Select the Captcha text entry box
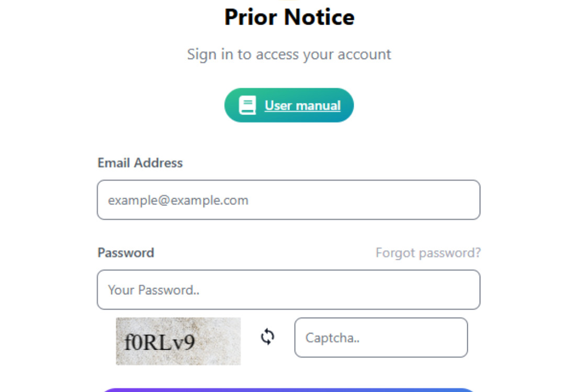Image resolution: width=586 pixels, height=392 pixels. (x=381, y=338)
